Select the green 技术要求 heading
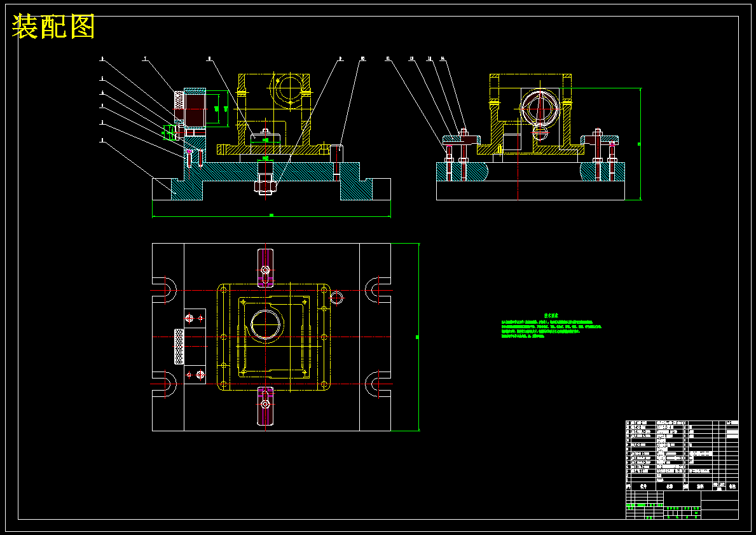Screen dimensions: 756x535 pos(551,316)
